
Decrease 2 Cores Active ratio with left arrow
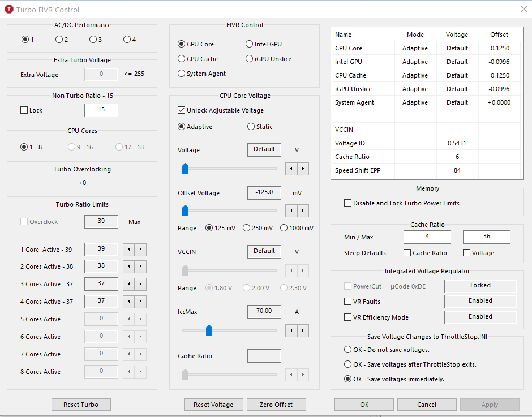pos(128,267)
